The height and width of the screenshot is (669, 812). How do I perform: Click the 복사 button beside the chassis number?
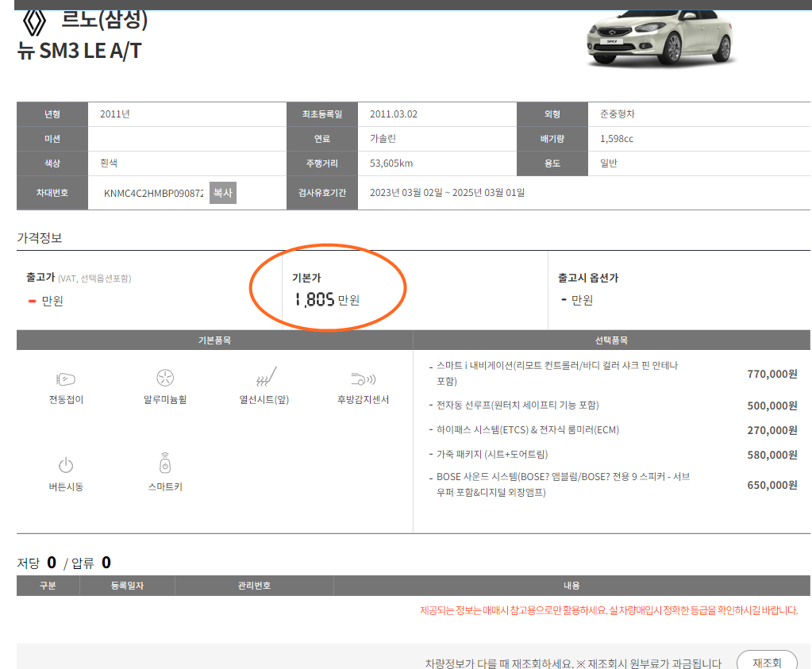click(x=223, y=193)
